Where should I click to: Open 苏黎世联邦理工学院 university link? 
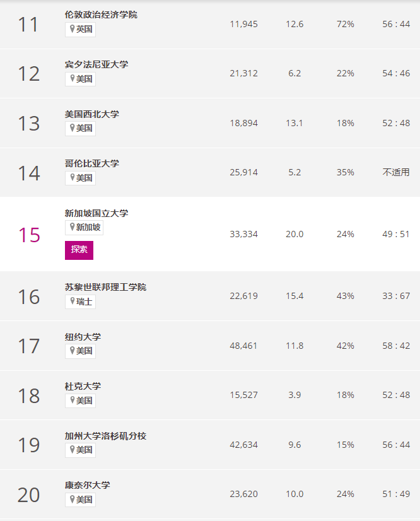[x=106, y=287]
